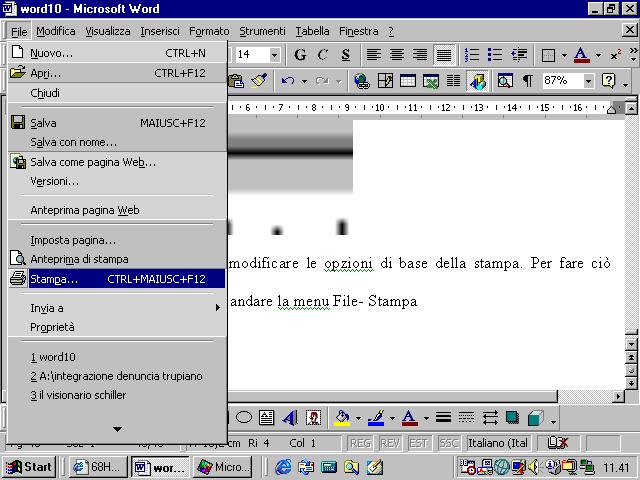640x480 pixels.
Task: Click the Columns layout icon
Action: (453, 81)
